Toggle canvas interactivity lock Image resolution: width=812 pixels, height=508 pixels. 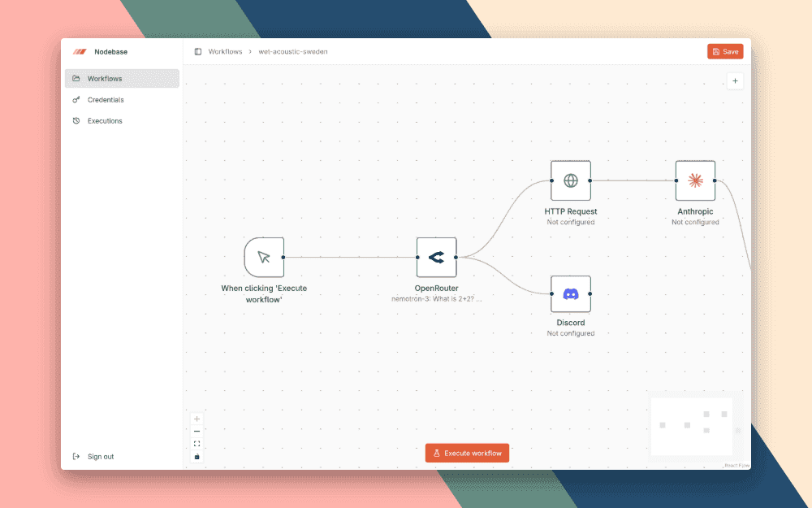[197, 457]
